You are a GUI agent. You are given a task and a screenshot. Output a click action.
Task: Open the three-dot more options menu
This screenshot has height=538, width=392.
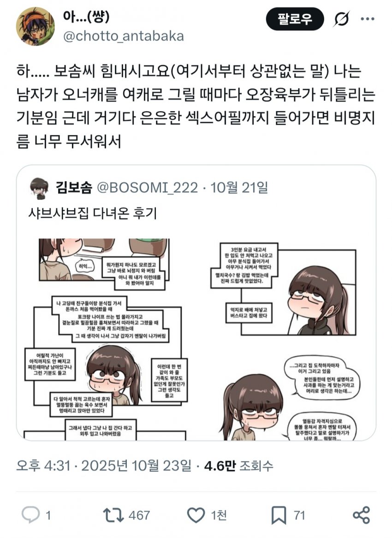(x=367, y=19)
